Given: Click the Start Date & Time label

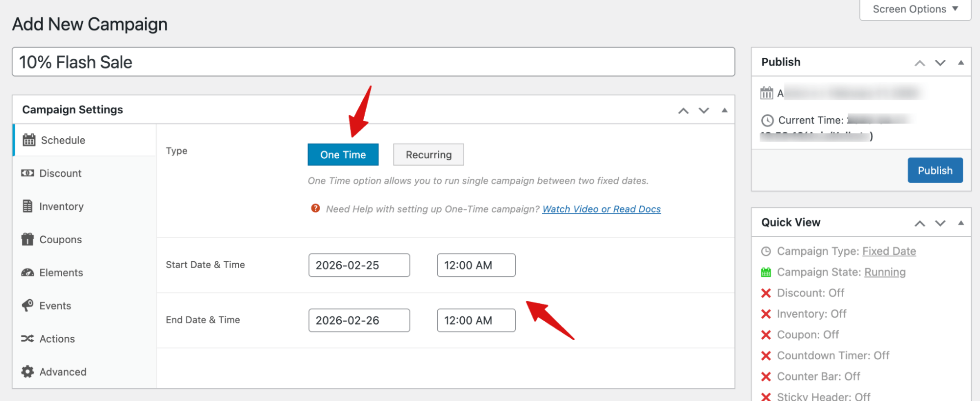Looking at the screenshot, I should (205, 265).
